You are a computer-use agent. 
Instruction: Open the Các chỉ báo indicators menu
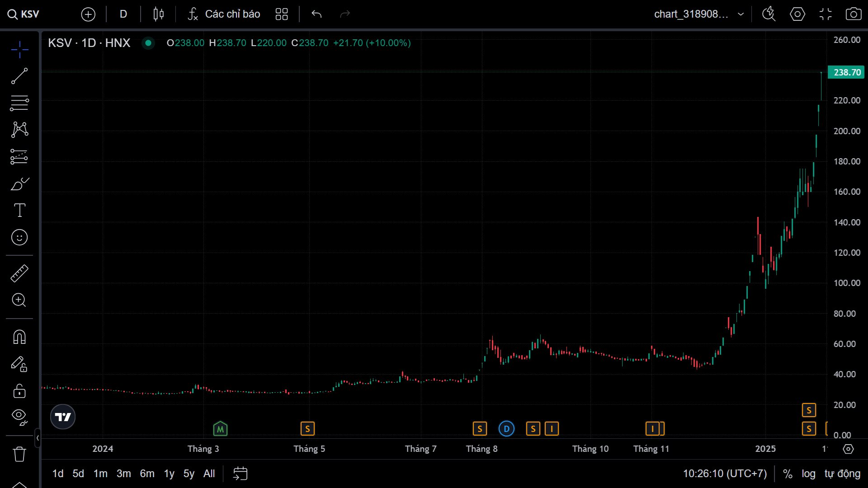pos(224,14)
